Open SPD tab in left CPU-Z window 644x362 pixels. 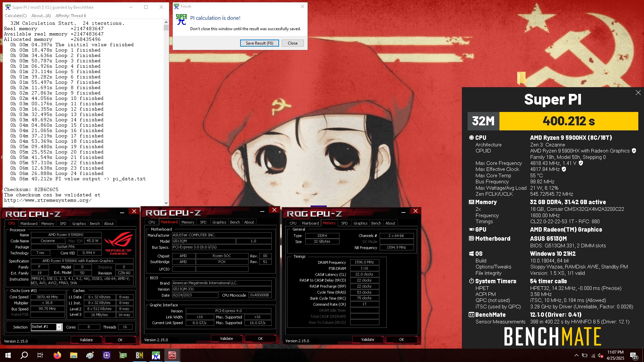pos(63,224)
